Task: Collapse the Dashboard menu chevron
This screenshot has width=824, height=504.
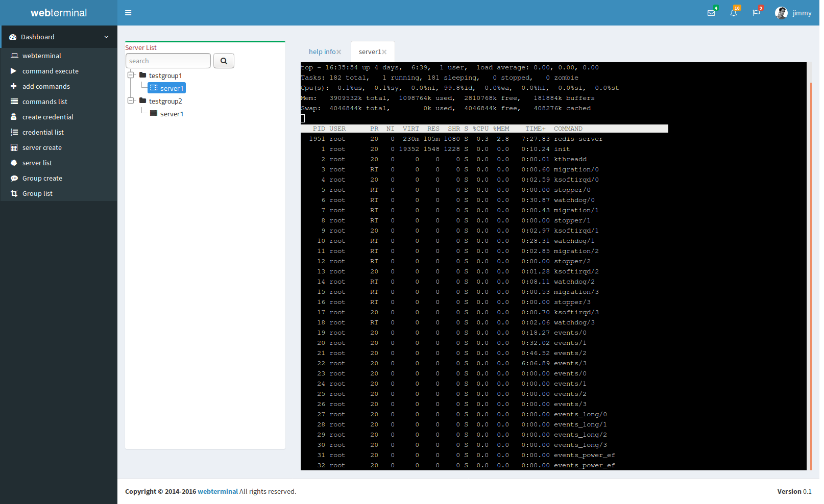Action: click(x=106, y=37)
